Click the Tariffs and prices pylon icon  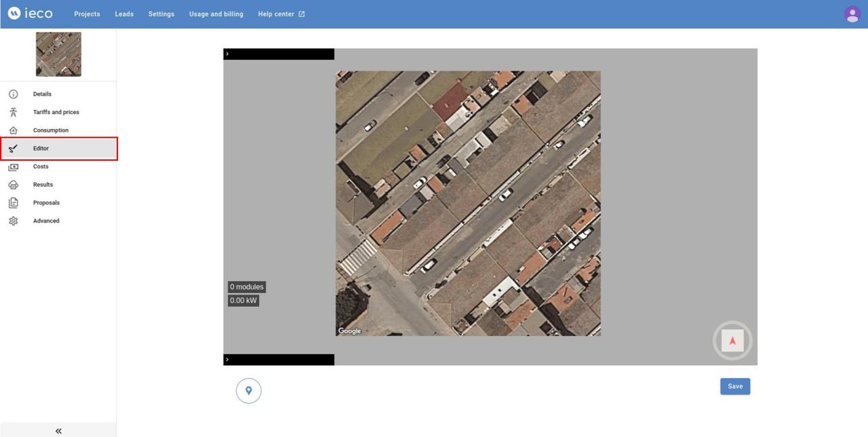tap(13, 112)
